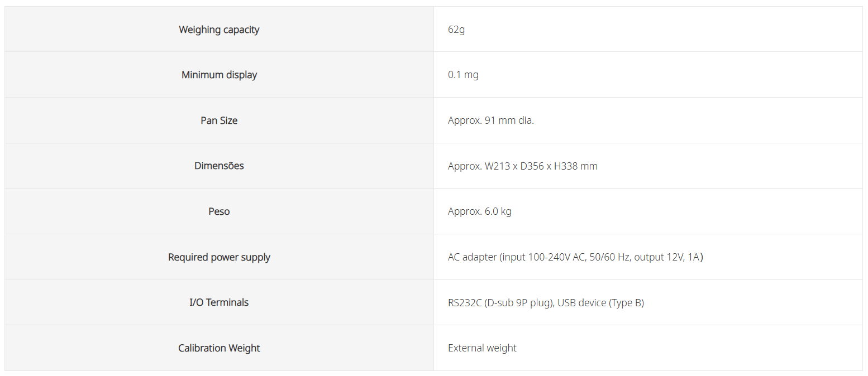Select the 0.1 mg value text
The width and height of the screenshot is (868, 376).
[x=463, y=75]
